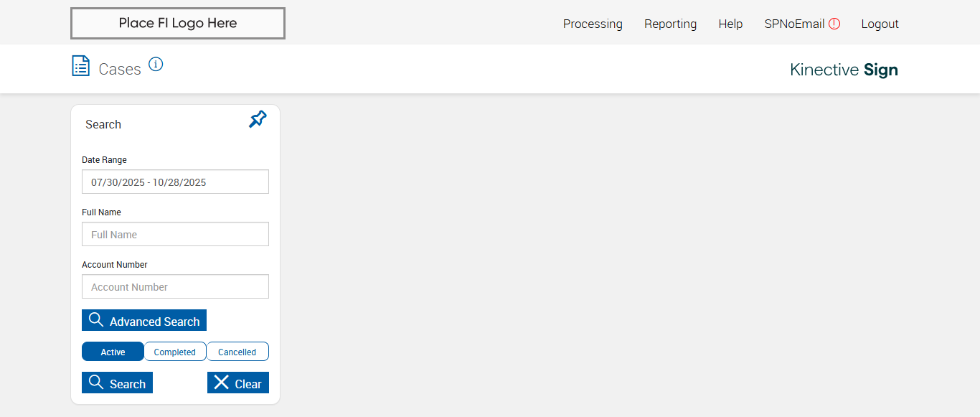Click into the Account Number field
This screenshot has width=980, height=417.
pos(175,286)
